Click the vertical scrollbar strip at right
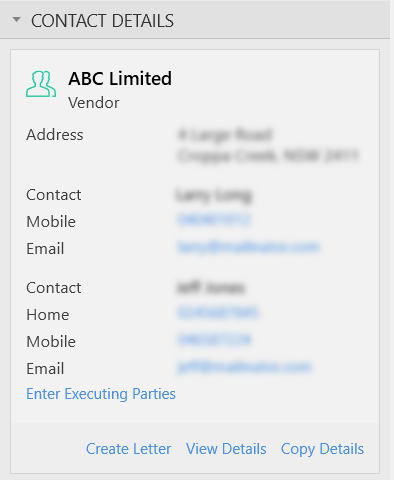This screenshot has height=480, width=394. point(392,240)
